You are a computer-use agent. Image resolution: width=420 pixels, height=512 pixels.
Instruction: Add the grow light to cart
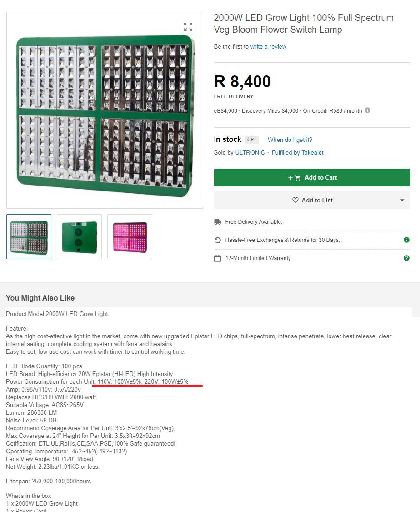(x=312, y=178)
